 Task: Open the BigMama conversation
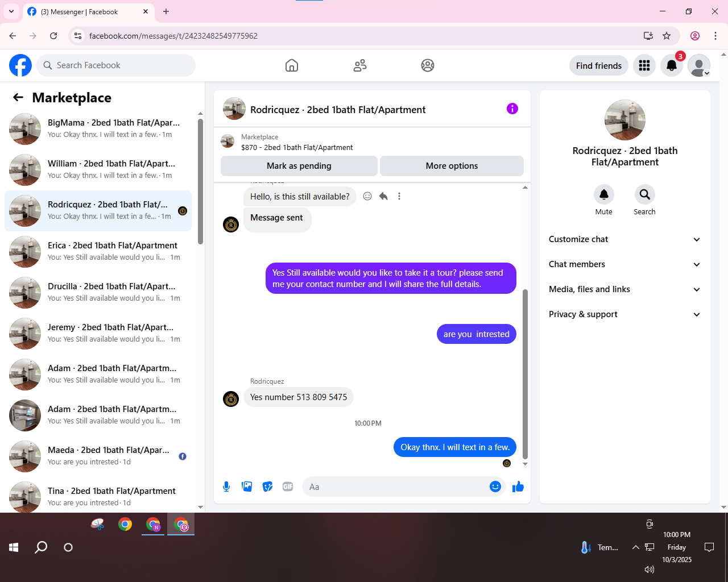(x=98, y=129)
